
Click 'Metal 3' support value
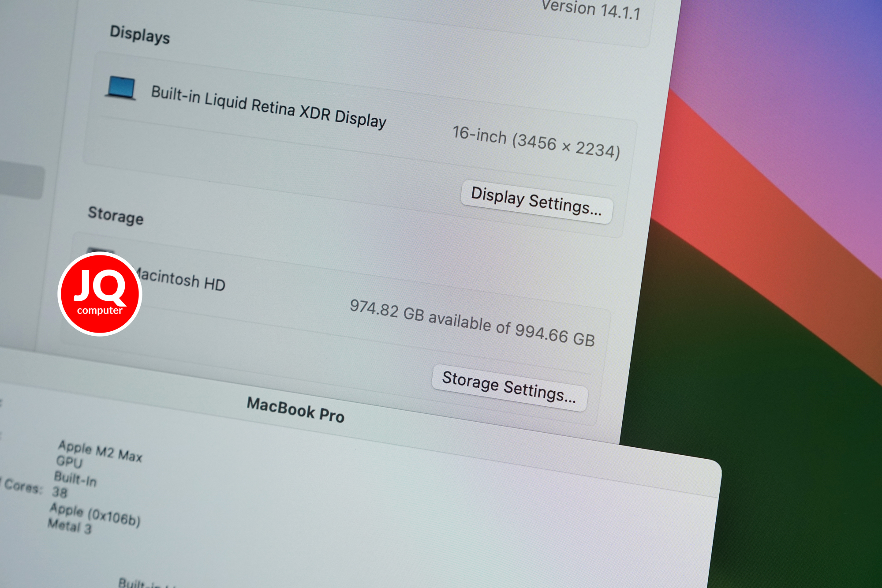(x=70, y=526)
